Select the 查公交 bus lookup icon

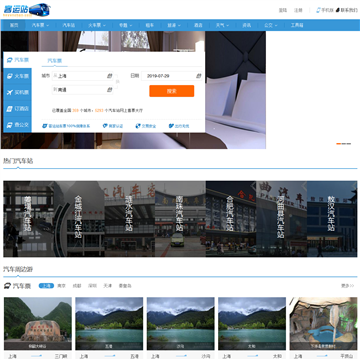click(10, 125)
